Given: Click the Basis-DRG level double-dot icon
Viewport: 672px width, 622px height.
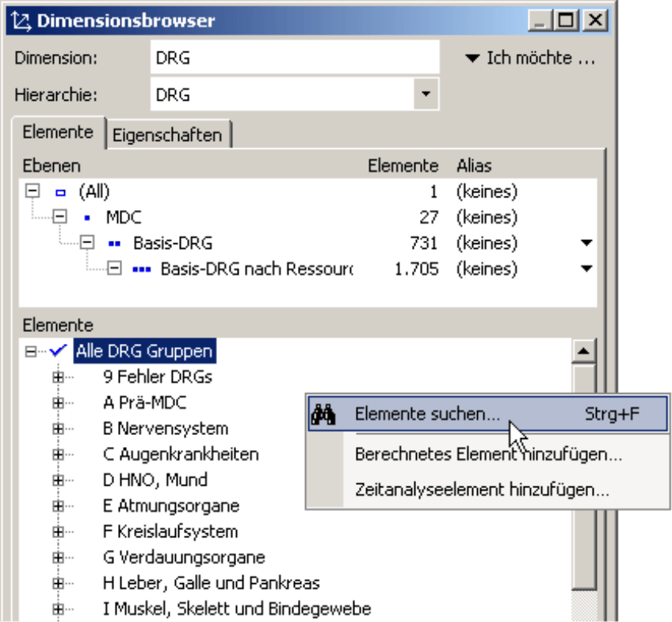Looking at the screenshot, I should 114,243.
